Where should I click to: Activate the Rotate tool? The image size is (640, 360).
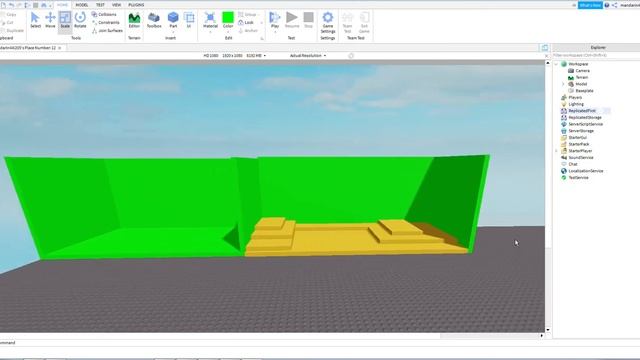pyautogui.click(x=80, y=20)
